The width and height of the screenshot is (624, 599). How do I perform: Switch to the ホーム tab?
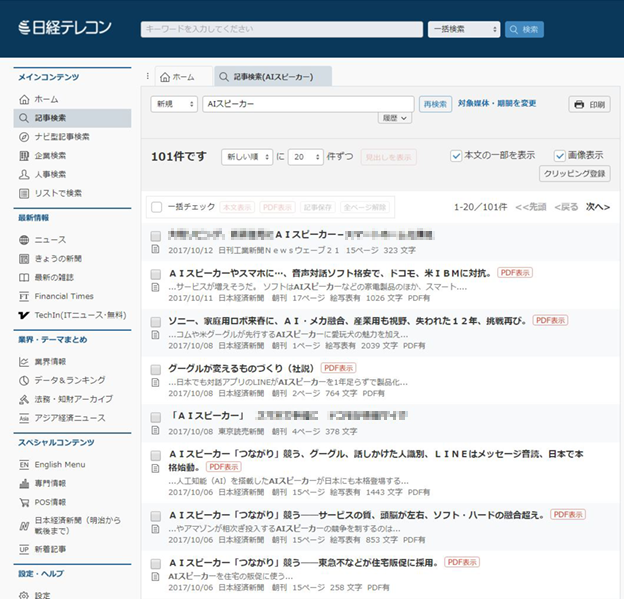[177, 76]
